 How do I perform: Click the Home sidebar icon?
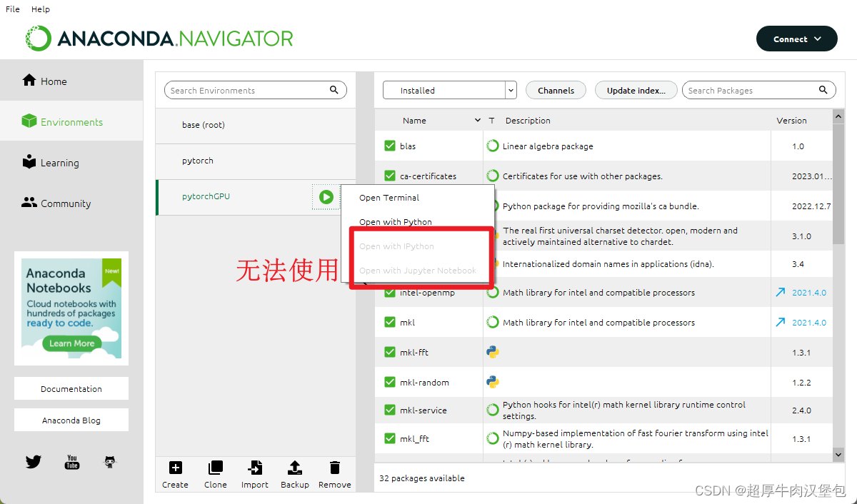tap(29, 80)
